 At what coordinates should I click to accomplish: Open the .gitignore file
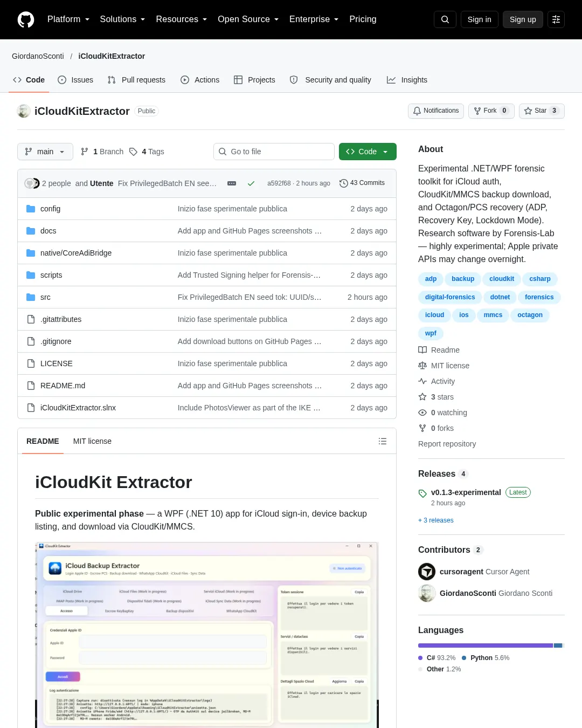point(56,341)
